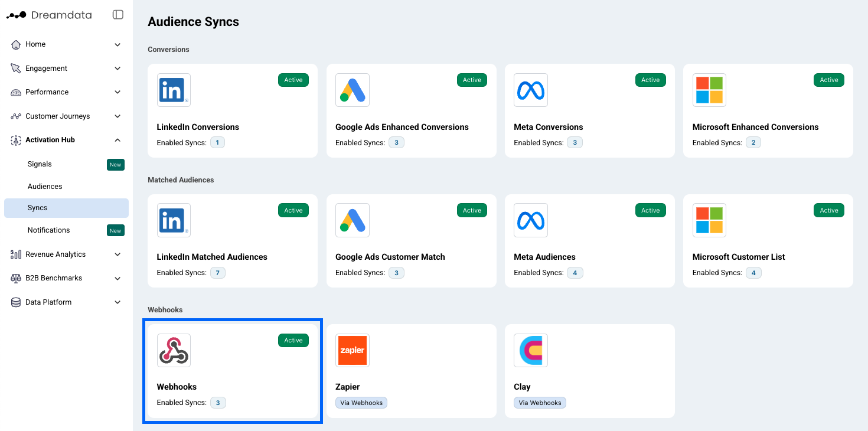The height and width of the screenshot is (431, 868).
Task: Click the Microsoft Customer List logo
Action: pos(709,220)
